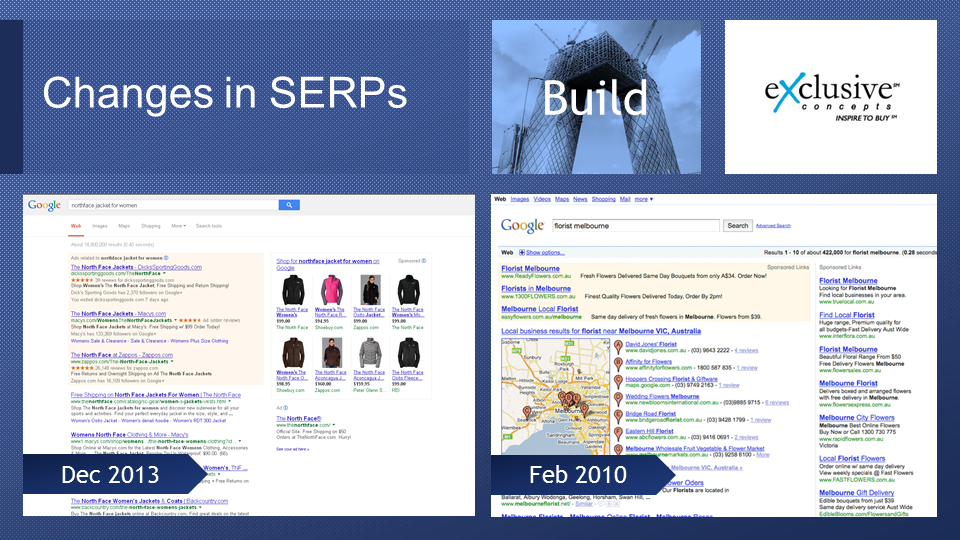960x540 pixels.
Task: Click info icon beside the 'Ad' label
Action: click(x=285, y=408)
